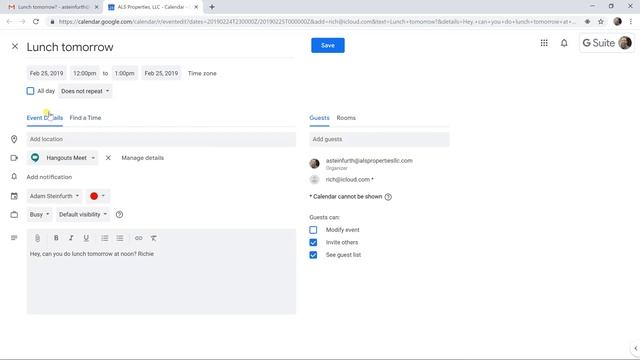Reload the page in browser
Screen dimensions: 640x360
coord(36,22)
